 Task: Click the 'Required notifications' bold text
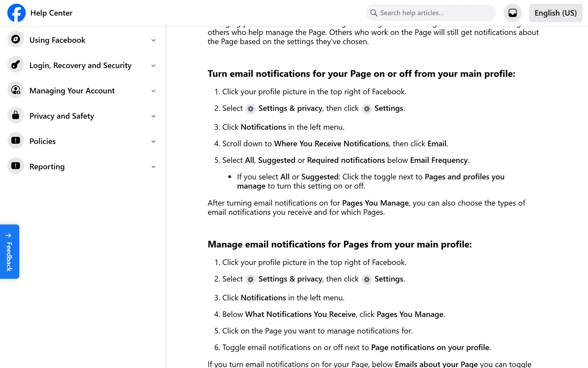pos(346,160)
